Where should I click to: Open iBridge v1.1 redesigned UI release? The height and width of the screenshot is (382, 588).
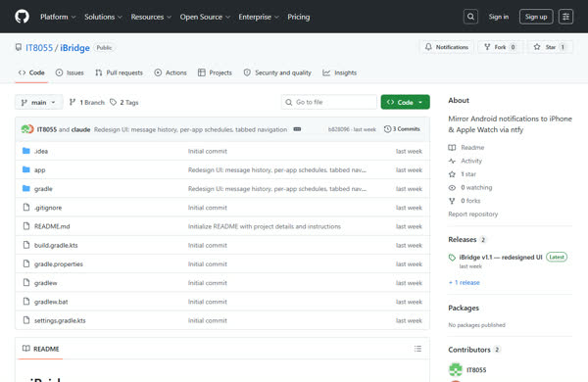pyautogui.click(x=501, y=258)
